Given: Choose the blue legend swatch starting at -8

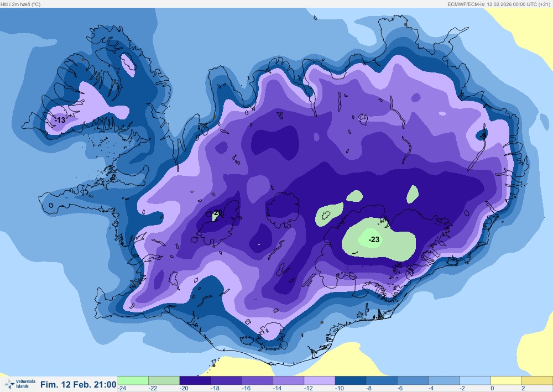Looking at the screenshot, I should click(382, 380).
